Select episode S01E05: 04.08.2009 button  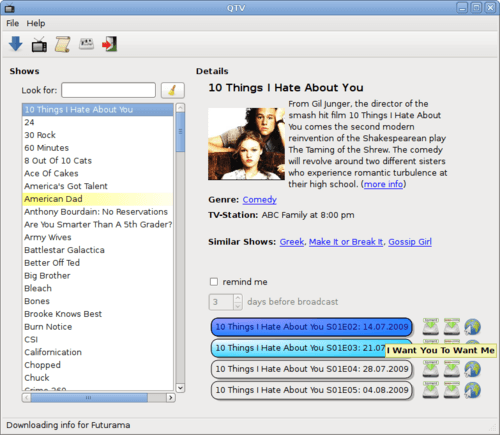(312, 390)
